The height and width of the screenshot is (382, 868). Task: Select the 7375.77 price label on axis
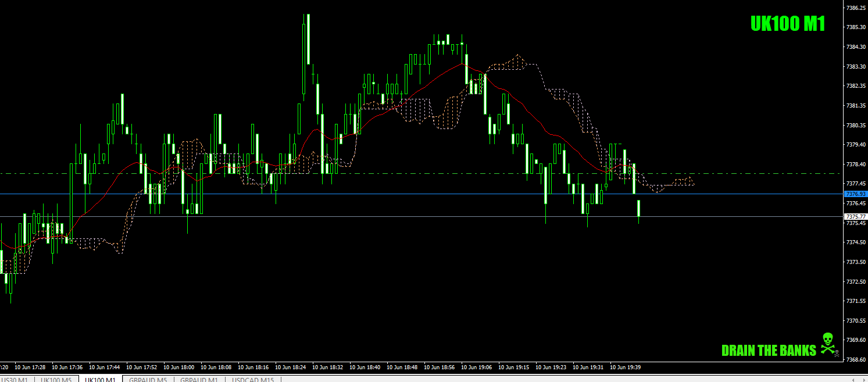click(855, 216)
